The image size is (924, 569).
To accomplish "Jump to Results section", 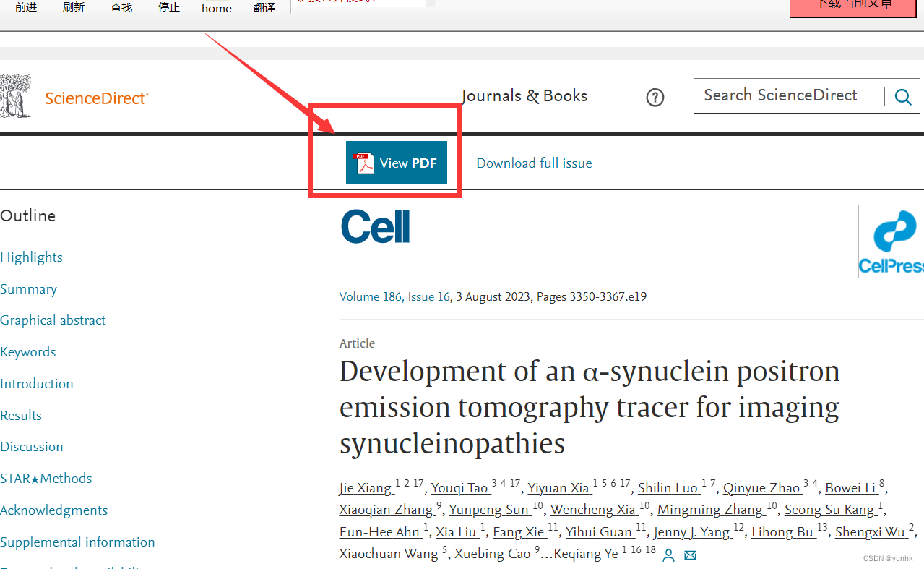I will (21, 416).
